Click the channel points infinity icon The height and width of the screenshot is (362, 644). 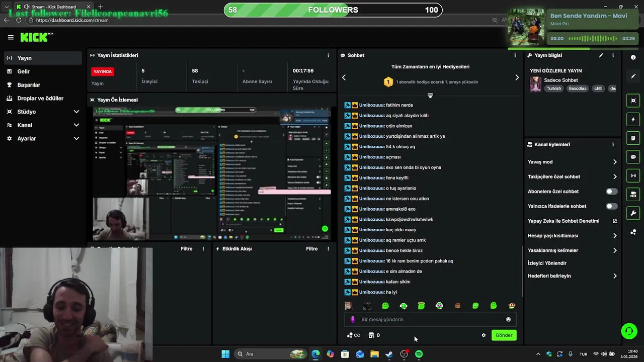[354, 335]
